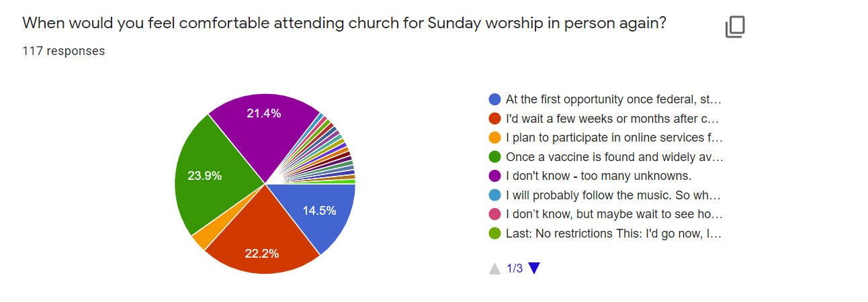Click the green legend dot for vaccine option
This screenshot has width=868, height=302.
point(494,157)
